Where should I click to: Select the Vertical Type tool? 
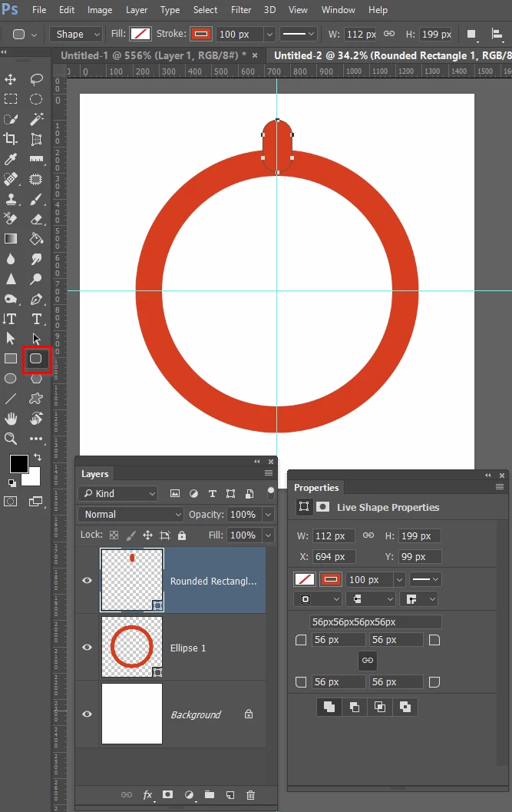point(10,319)
